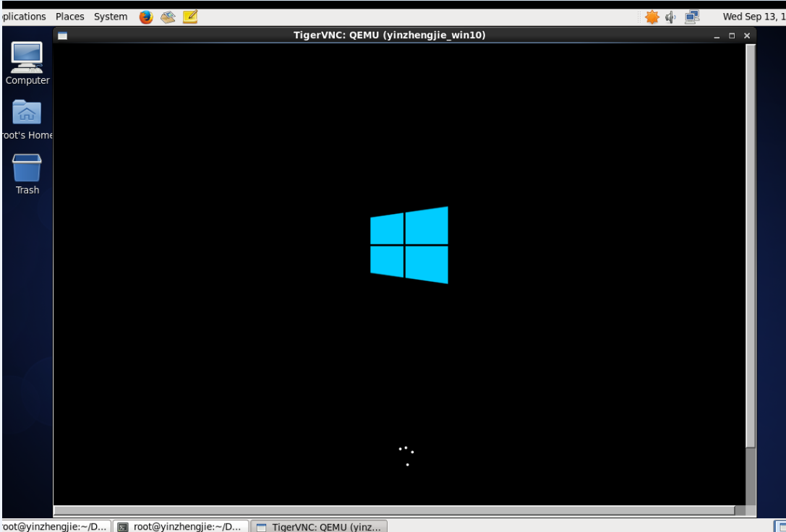Click the vertical scrollbar of the VNC viewer
Screen dimensions: 786x532
click(x=751, y=246)
